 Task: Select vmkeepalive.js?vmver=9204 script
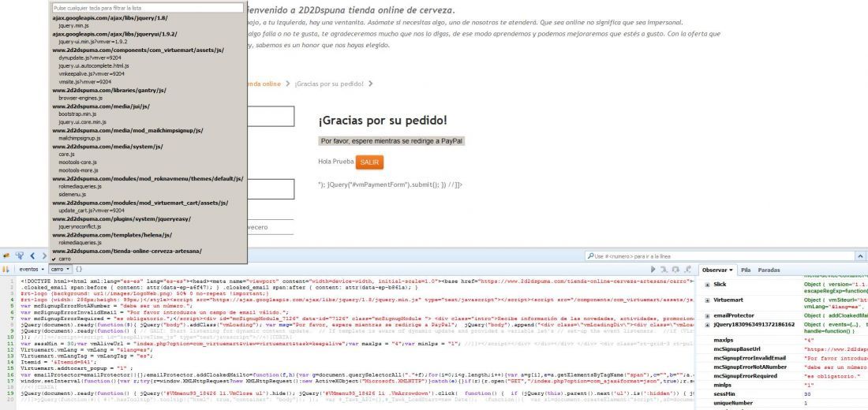(x=91, y=73)
